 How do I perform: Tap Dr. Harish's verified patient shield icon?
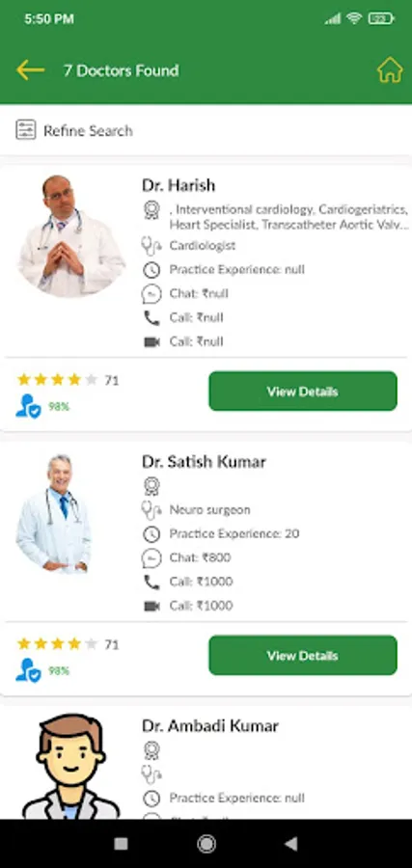tap(28, 406)
